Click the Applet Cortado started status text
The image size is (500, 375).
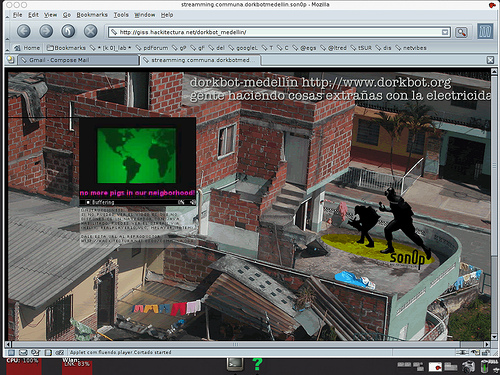[x=121, y=353]
